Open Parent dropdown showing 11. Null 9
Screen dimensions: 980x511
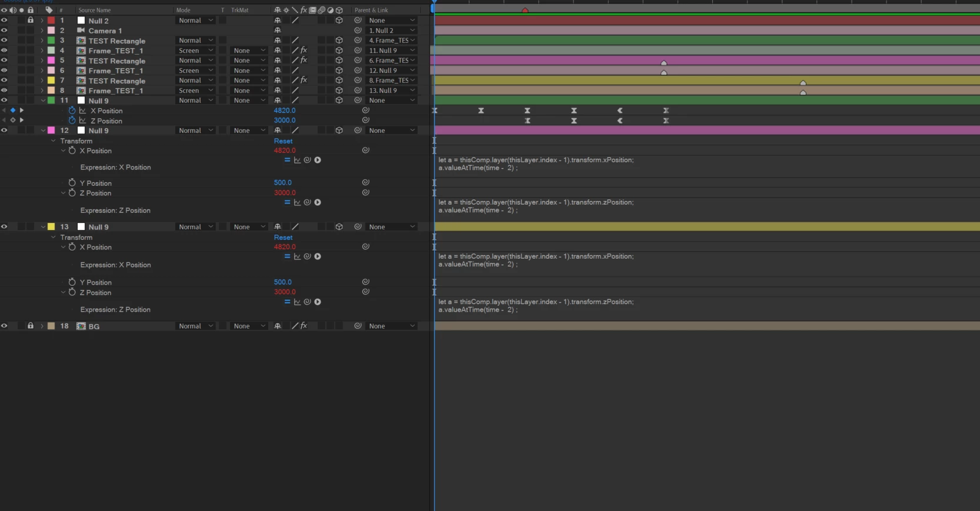(391, 51)
